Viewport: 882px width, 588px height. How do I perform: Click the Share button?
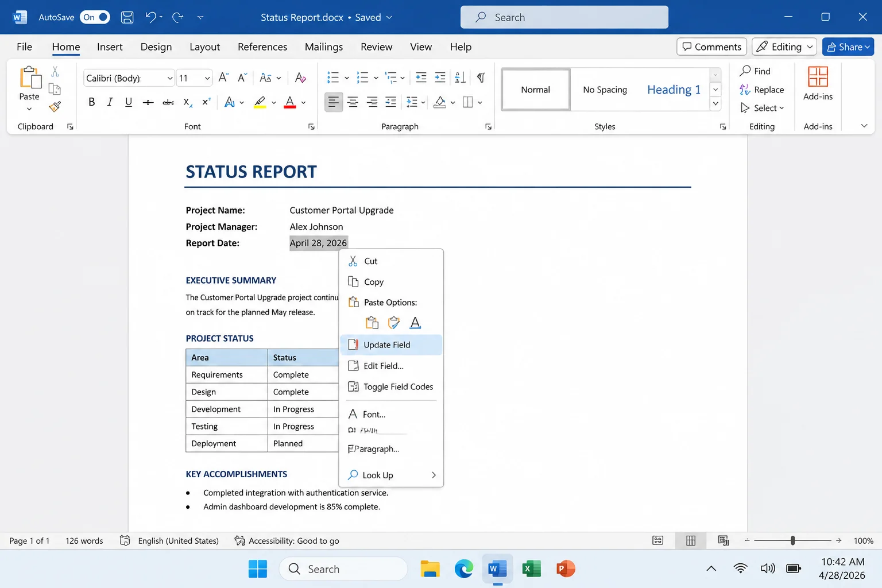coord(848,47)
